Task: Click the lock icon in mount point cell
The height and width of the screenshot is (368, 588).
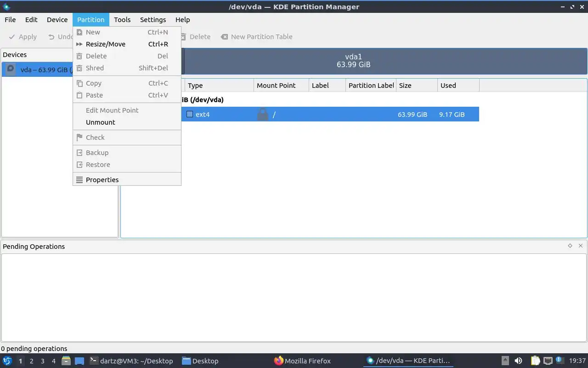Action: point(263,115)
